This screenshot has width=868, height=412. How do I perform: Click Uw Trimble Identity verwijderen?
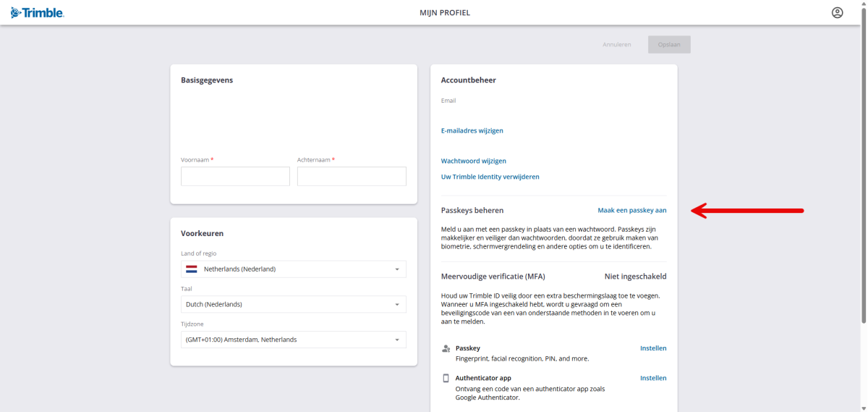click(x=490, y=177)
